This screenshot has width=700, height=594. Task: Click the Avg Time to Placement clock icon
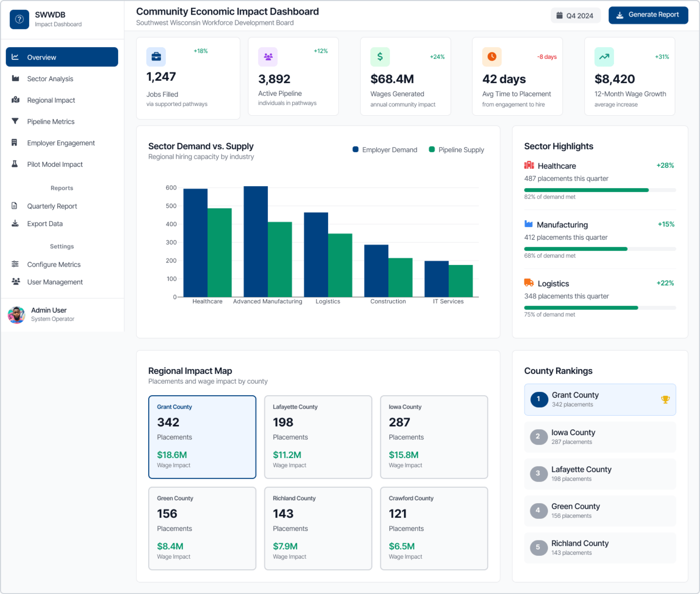click(492, 56)
